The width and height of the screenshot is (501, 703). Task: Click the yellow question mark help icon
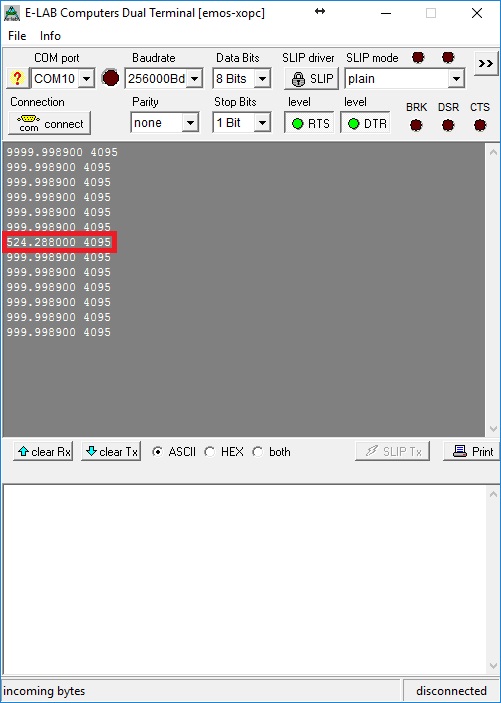coord(17,78)
